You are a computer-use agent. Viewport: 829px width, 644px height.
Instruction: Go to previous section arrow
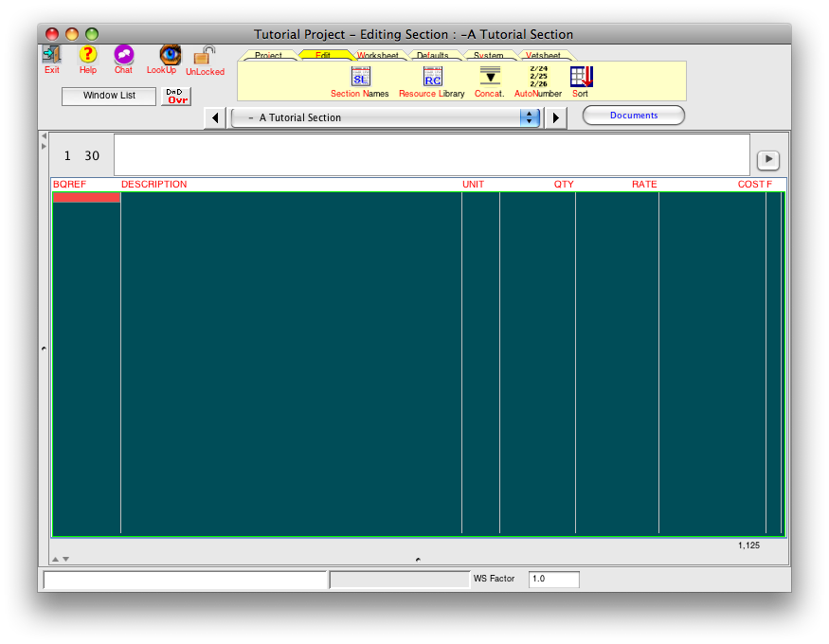(215, 117)
